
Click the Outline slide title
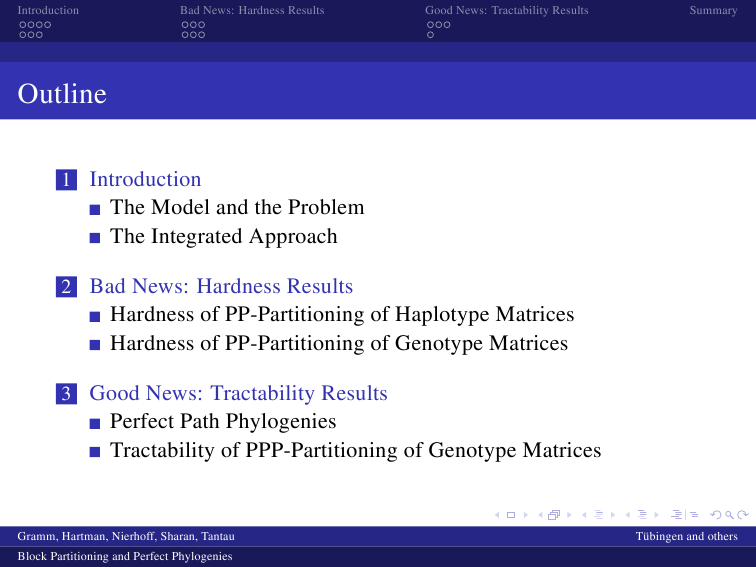point(62,94)
